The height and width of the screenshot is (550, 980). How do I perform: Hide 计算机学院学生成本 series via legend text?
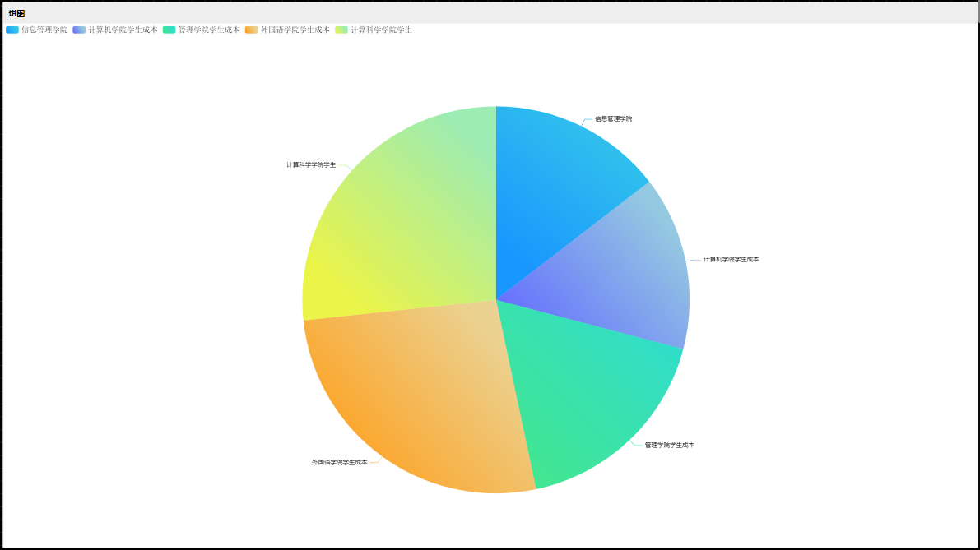pyautogui.click(x=123, y=30)
